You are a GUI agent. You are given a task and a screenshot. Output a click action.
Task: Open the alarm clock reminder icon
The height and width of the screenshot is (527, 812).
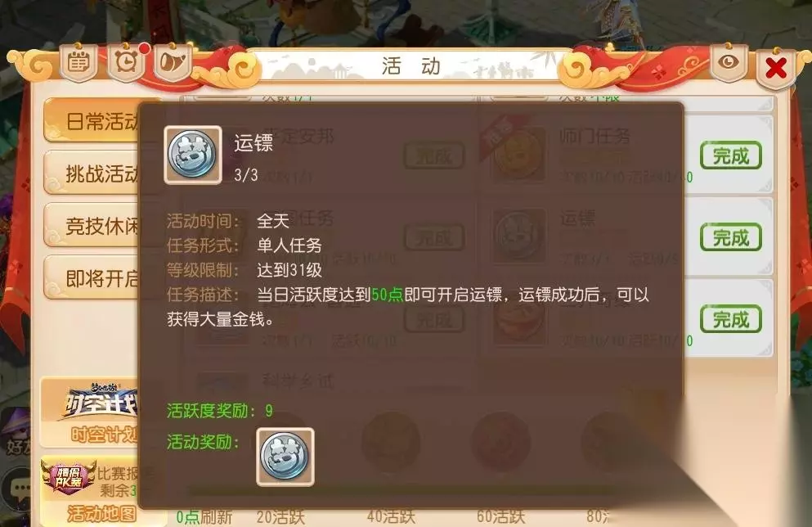tap(126, 63)
